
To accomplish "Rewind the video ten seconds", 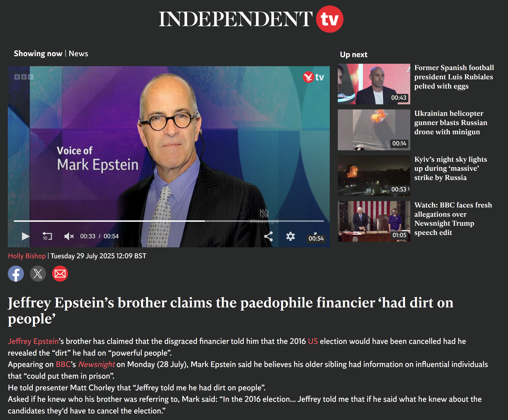I will tap(47, 236).
